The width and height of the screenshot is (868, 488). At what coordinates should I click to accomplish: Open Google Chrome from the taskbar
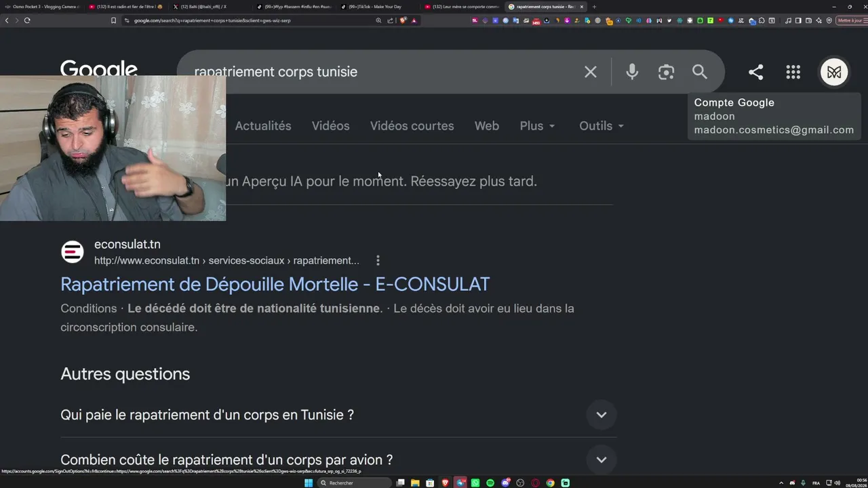[550, 483]
